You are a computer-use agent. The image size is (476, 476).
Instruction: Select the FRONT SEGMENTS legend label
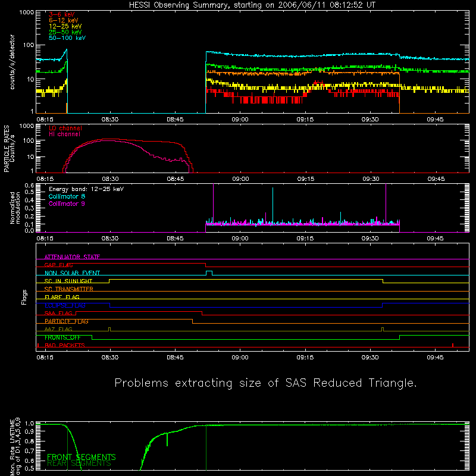pos(82,457)
